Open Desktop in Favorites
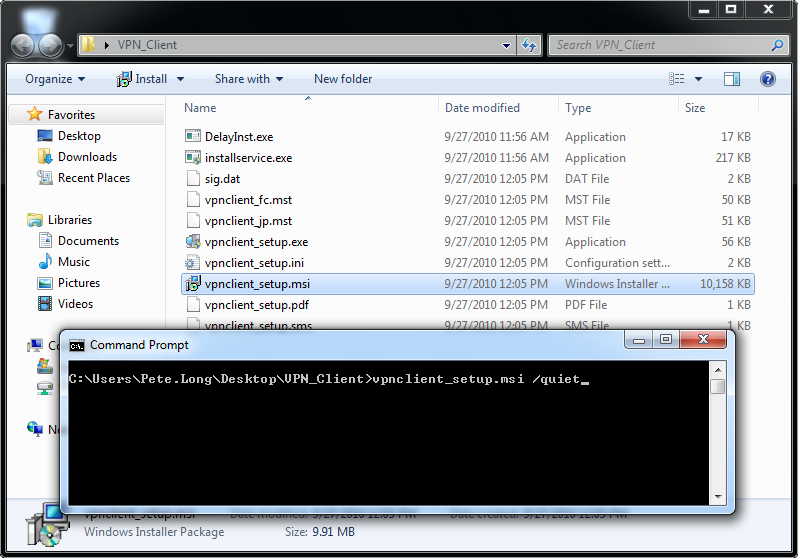This screenshot has height=558, width=798. tap(79, 136)
